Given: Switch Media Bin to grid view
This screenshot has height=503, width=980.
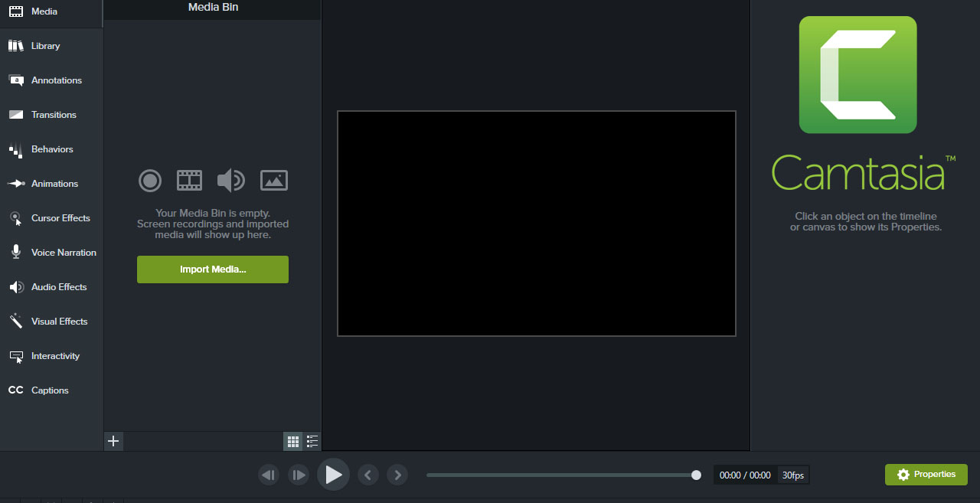Looking at the screenshot, I should click(x=292, y=441).
